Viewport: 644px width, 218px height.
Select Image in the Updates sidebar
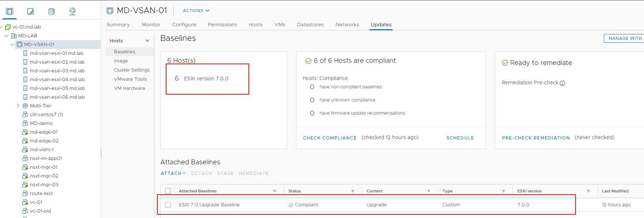[x=121, y=61]
